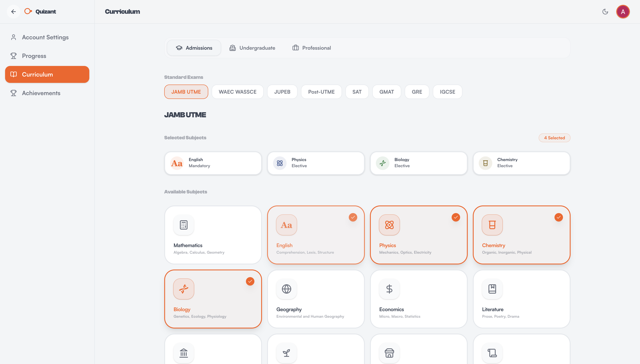Click the Undergraduate building icon
Image resolution: width=640 pixels, height=364 pixels.
(233, 48)
